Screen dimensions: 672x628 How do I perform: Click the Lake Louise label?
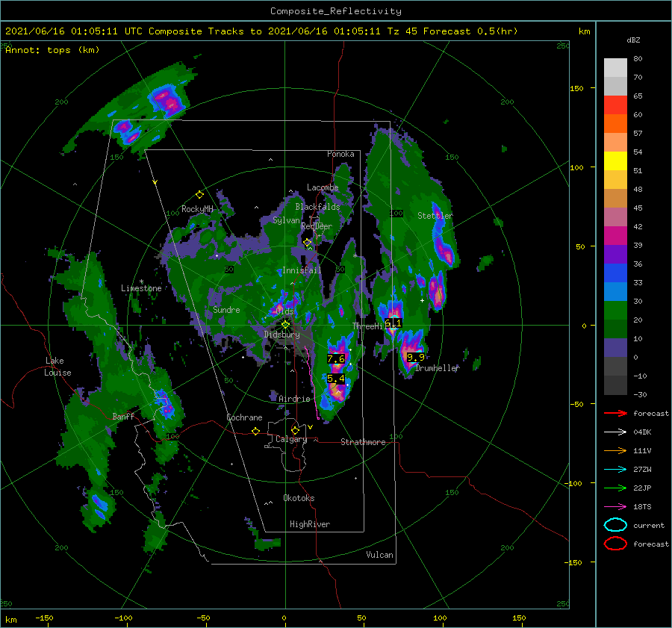click(57, 367)
